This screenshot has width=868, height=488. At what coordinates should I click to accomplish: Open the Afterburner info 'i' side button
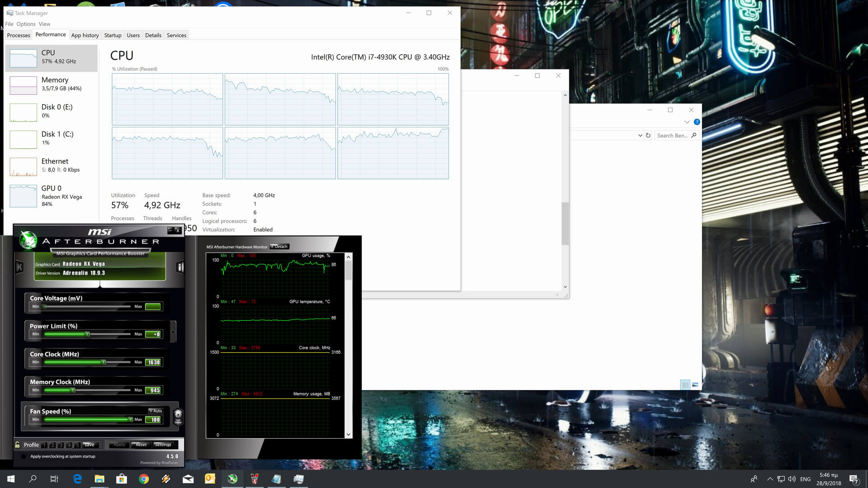click(x=180, y=267)
